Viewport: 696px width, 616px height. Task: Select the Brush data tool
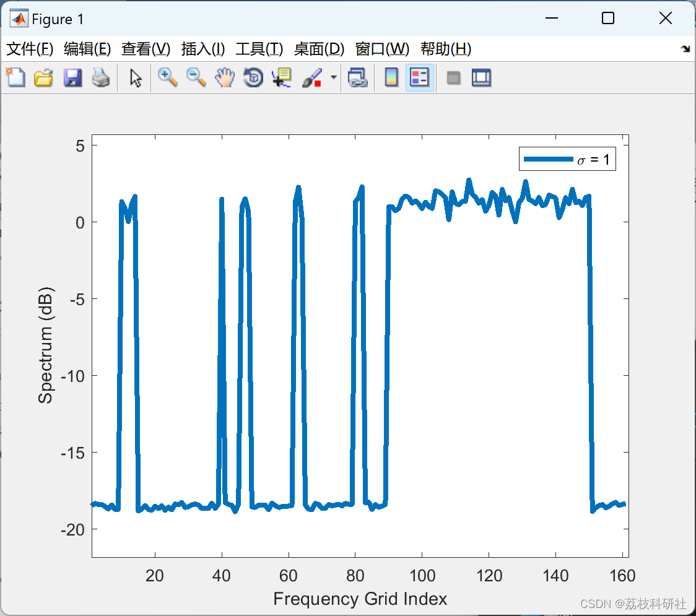click(x=312, y=77)
